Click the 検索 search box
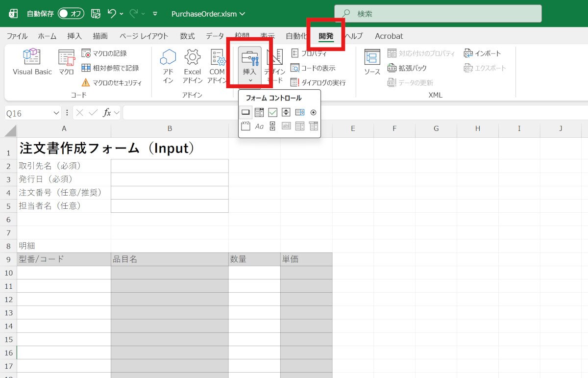Viewport: 588px width, 378px height. (x=438, y=14)
